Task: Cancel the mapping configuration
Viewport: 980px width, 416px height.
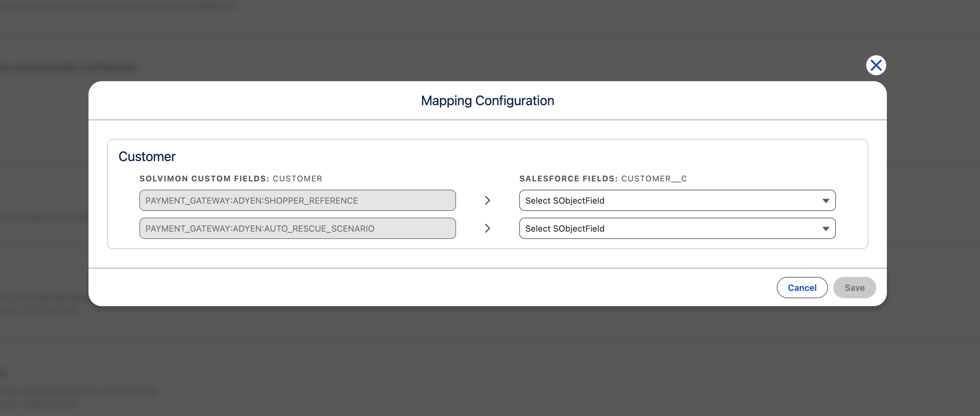Action: (x=802, y=288)
